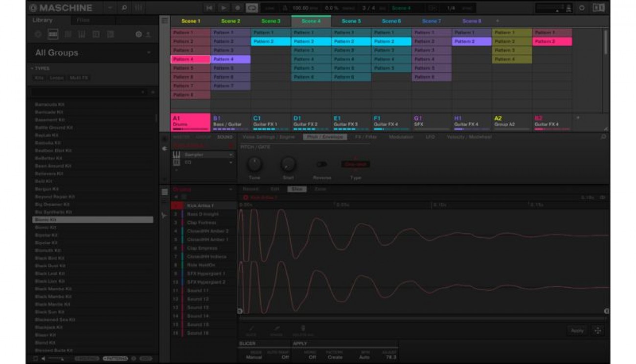636x364 pixels.
Task: Open the Pitch / Envelope parameter page
Action: click(325, 137)
